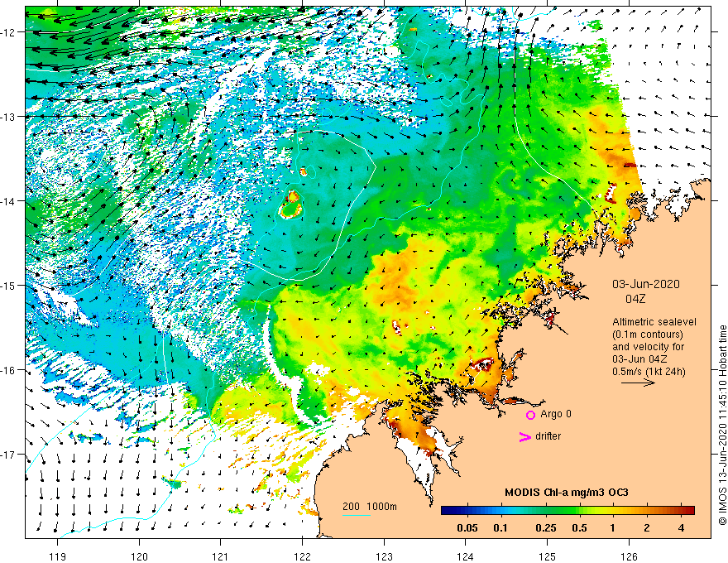
Task: Click the 0.5m/s velocity scale arrow
Action: (638, 383)
